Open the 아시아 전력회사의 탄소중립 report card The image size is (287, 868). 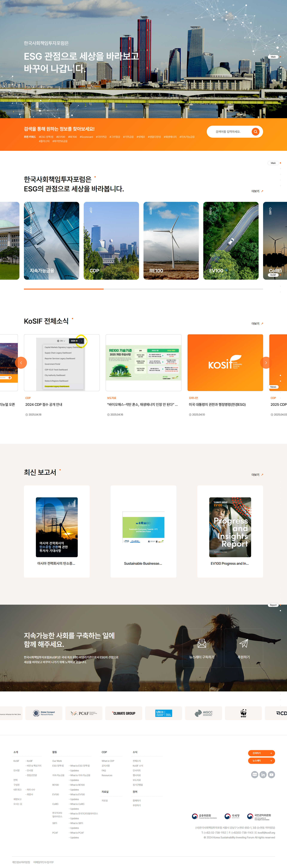(x=57, y=531)
